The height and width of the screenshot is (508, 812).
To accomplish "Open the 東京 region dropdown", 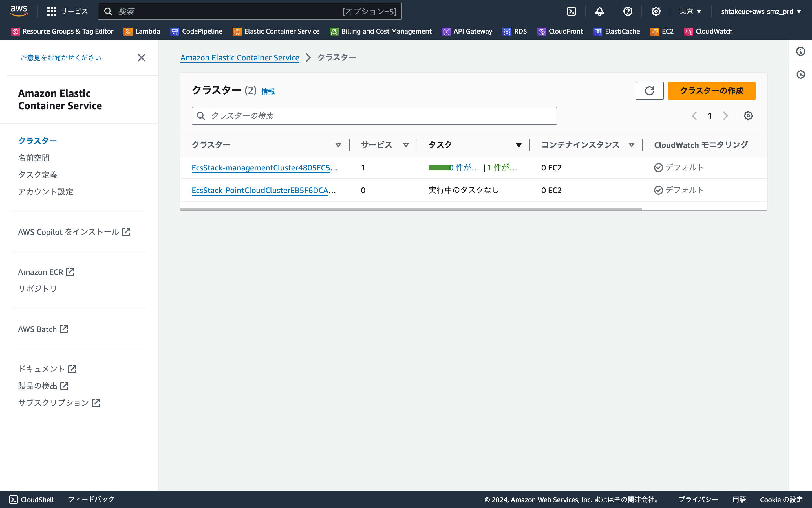I will (x=690, y=11).
